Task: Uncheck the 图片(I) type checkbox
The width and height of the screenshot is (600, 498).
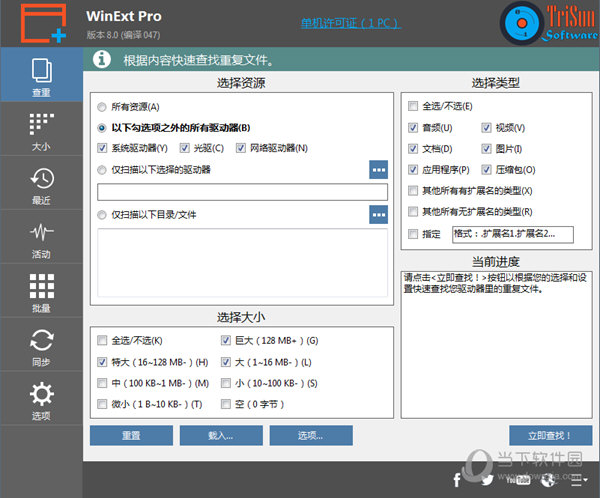Action: point(486,149)
